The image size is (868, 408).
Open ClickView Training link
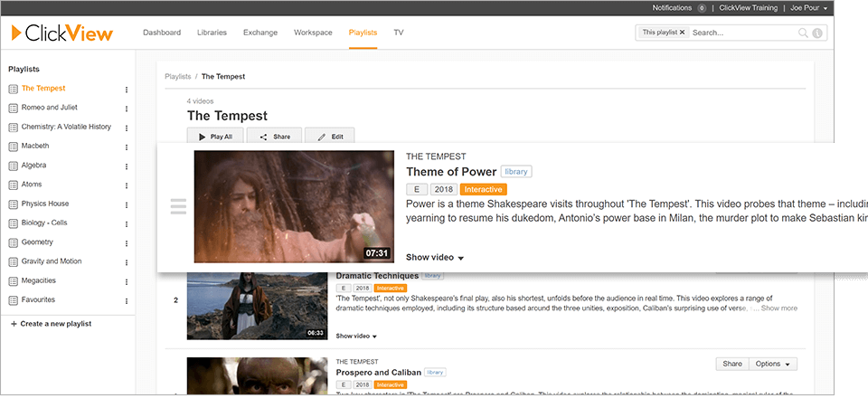(748, 8)
